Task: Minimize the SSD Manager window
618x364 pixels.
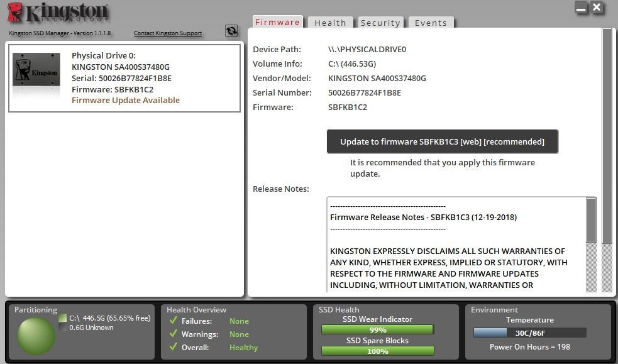Action: [x=582, y=8]
